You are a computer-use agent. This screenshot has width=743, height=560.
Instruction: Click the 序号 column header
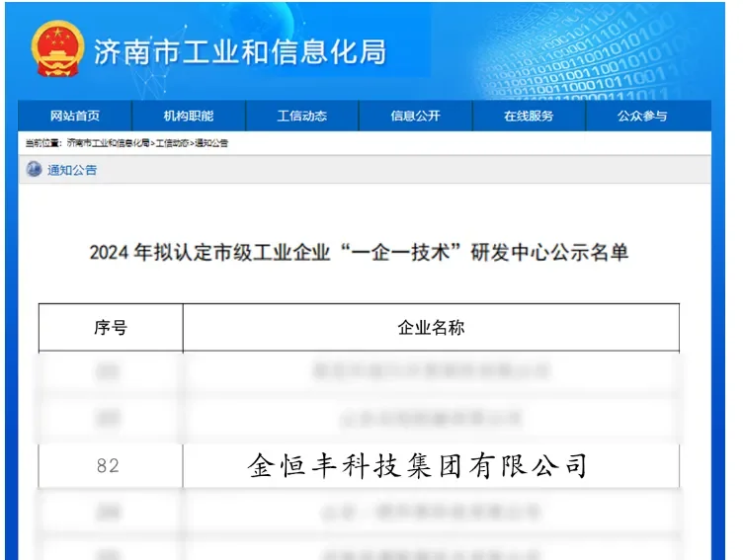click(x=111, y=327)
